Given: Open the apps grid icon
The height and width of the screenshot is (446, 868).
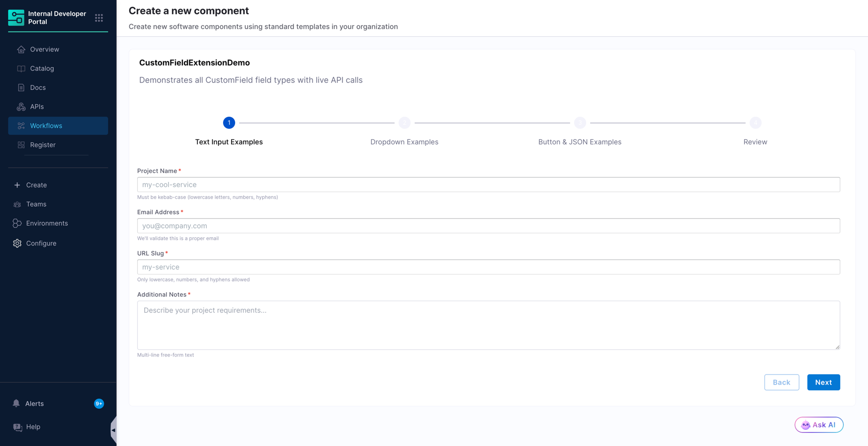Looking at the screenshot, I should (x=99, y=18).
